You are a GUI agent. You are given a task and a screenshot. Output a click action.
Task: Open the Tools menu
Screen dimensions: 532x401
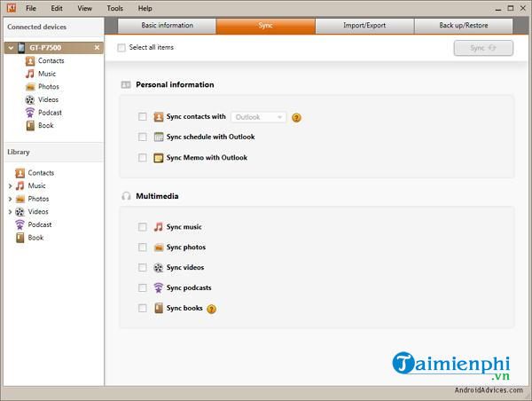click(114, 8)
